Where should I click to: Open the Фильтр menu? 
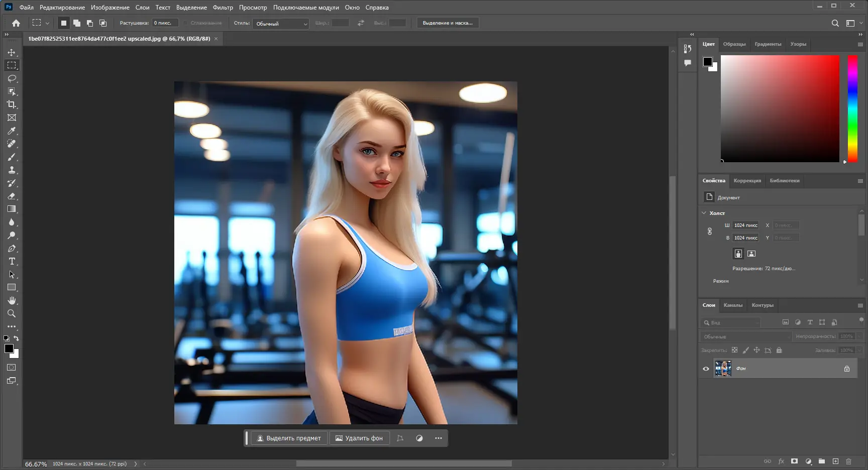coord(223,8)
